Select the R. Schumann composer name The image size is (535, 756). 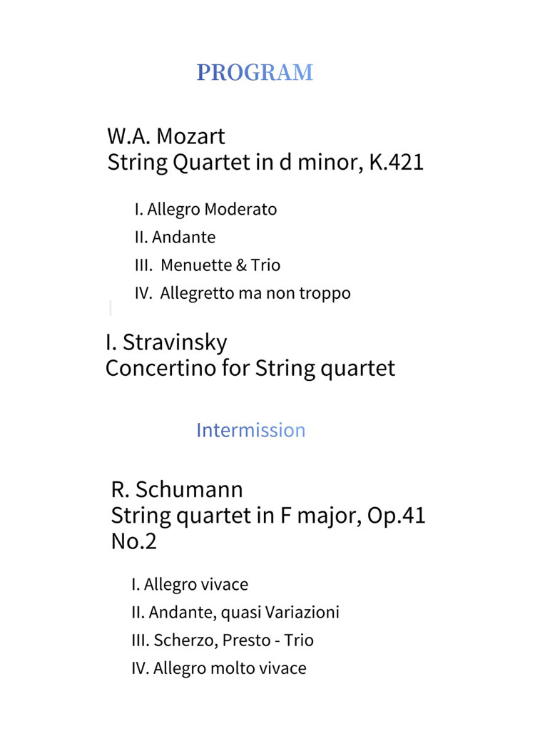coord(177,490)
